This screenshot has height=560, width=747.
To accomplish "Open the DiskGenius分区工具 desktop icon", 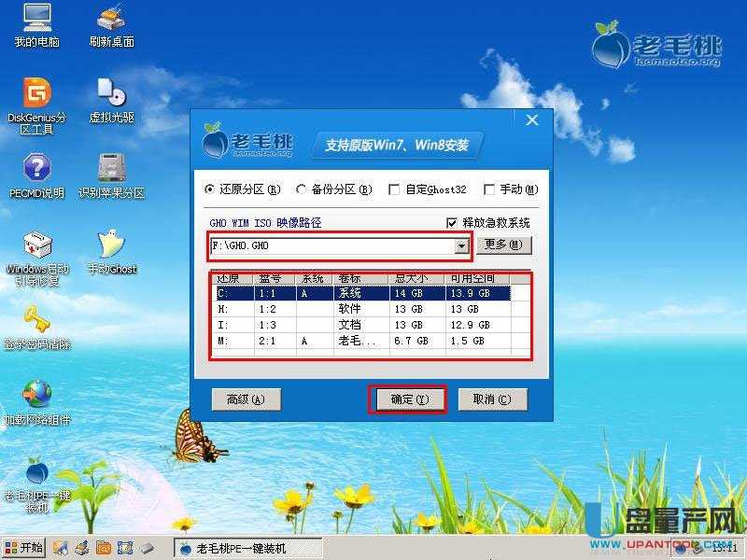I will click(36, 94).
